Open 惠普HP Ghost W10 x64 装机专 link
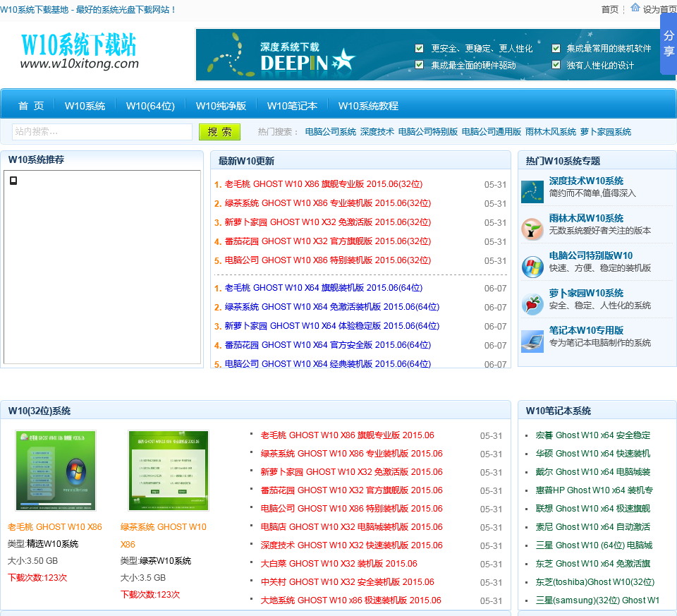 point(594,490)
